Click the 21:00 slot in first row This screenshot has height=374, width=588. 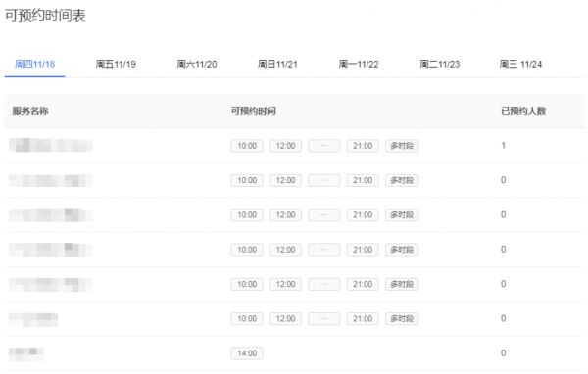(x=363, y=146)
